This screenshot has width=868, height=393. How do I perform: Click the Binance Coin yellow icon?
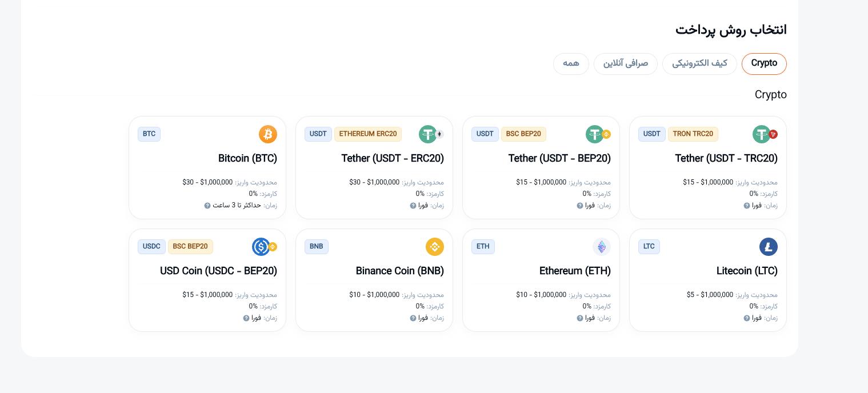point(435,247)
